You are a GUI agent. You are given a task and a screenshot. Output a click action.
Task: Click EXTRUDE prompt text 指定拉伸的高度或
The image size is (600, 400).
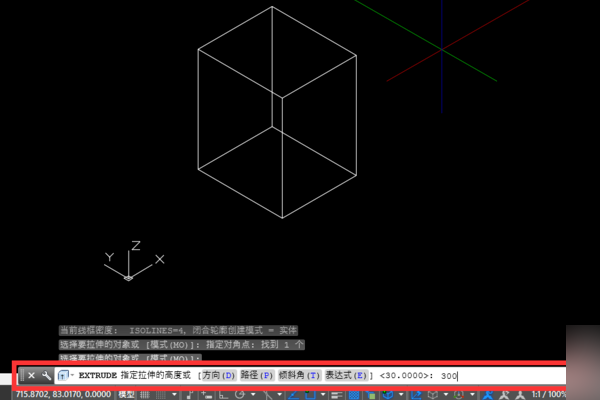(156, 376)
